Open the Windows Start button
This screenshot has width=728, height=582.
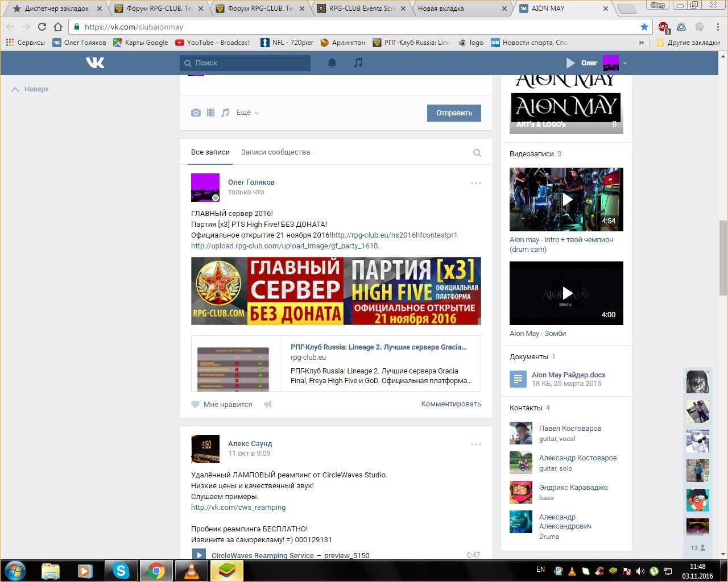coord(15,570)
